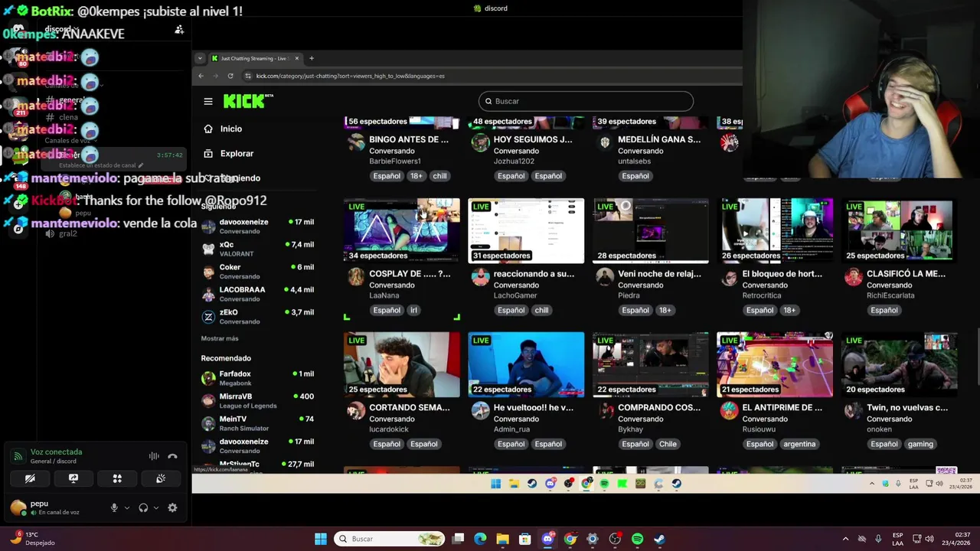Open El bloqueo de hort stream thumbnail
Screen dimensions: 980x551
click(775, 230)
